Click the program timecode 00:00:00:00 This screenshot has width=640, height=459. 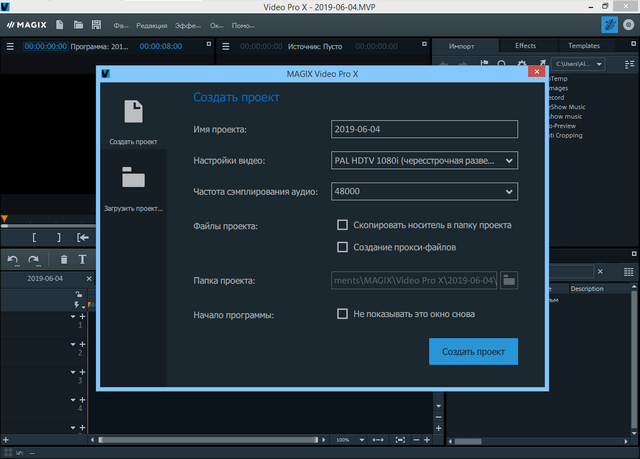pos(45,47)
